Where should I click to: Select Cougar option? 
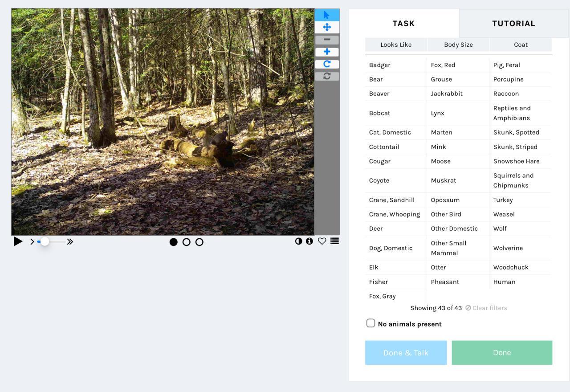396,161
